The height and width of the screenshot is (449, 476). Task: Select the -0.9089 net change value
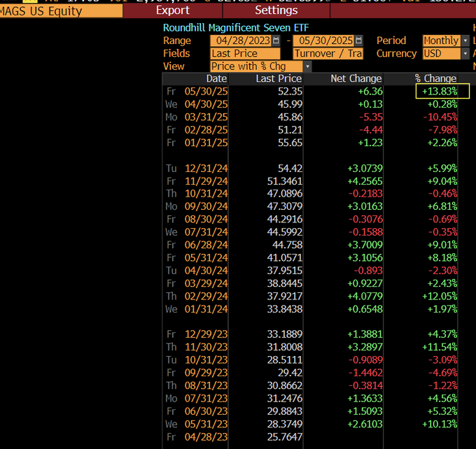365,360
